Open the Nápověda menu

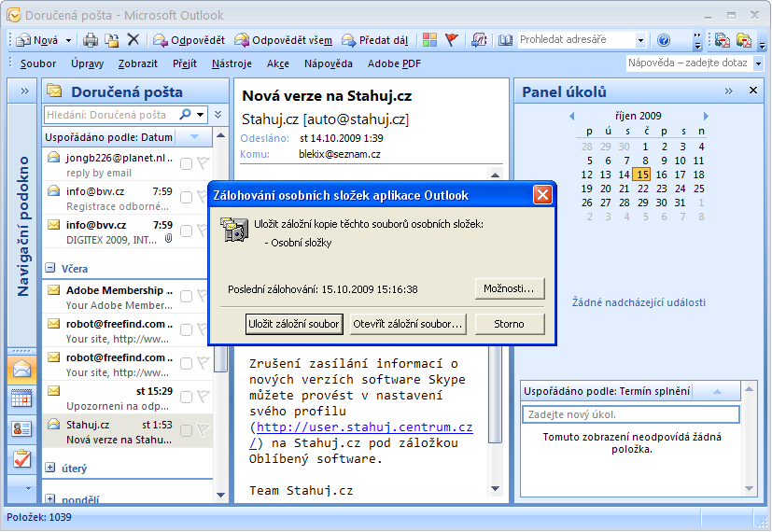pos(329,63)
